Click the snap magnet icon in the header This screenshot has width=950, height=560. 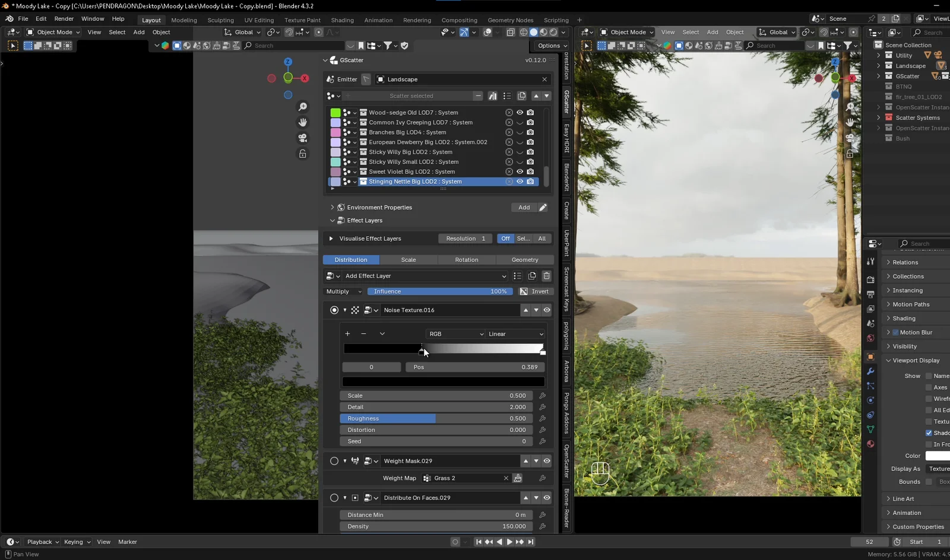tap(290, 32)
